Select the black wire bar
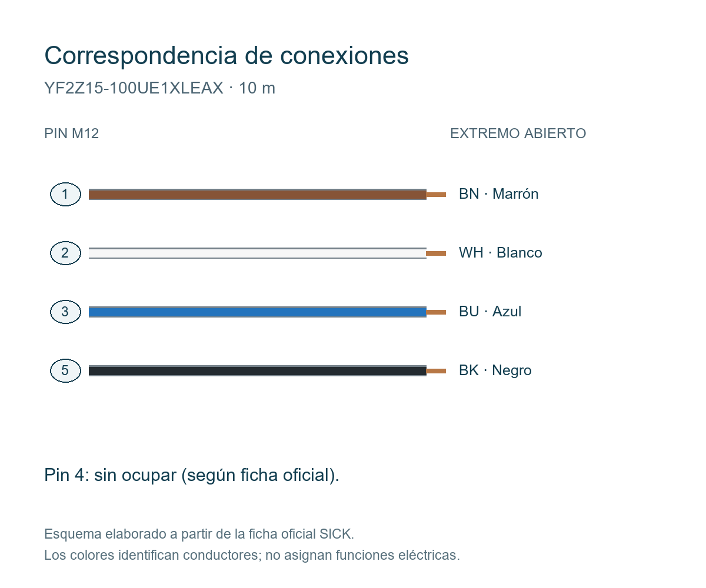The image size is (706, 588). pyautogui.click(x=258, y=370)
